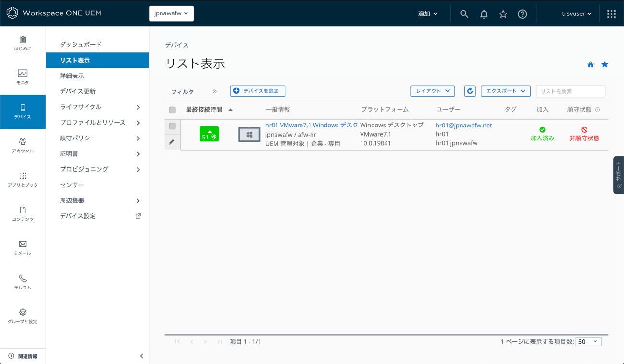Edit the hr01 device with pencil icon

click(172, 142)
